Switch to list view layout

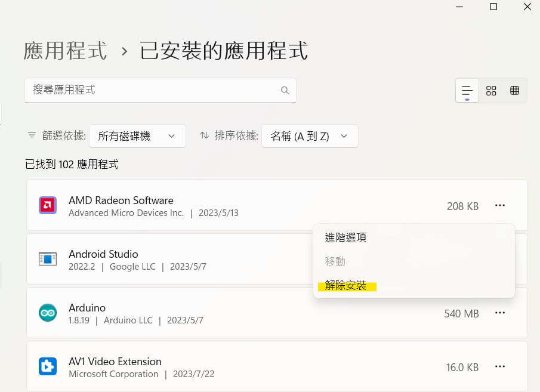[467, 90]
